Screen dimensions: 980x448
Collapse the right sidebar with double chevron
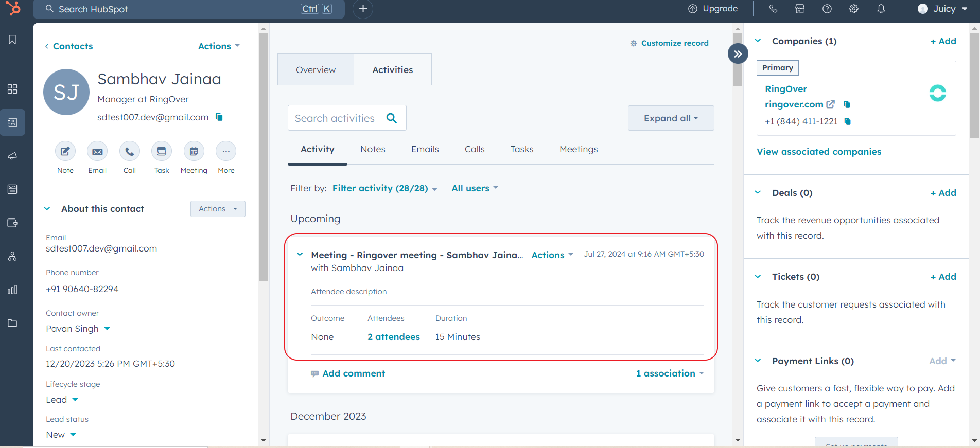pos(738,53)
